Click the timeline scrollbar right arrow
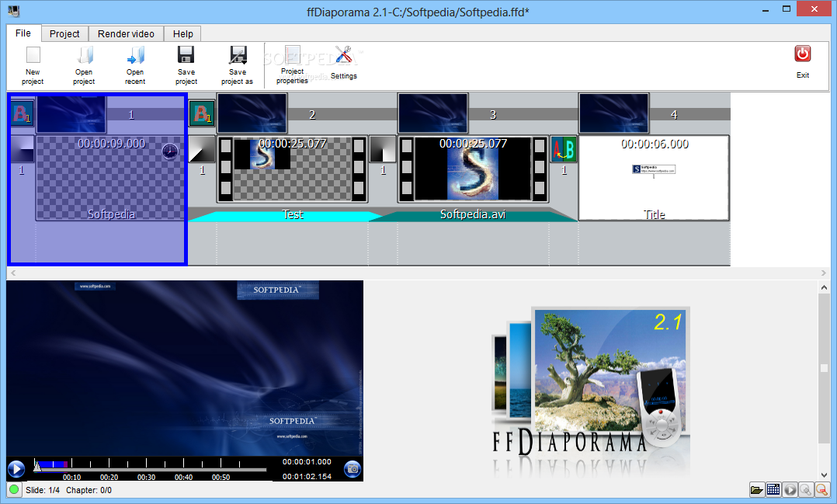 coord(823,273)
